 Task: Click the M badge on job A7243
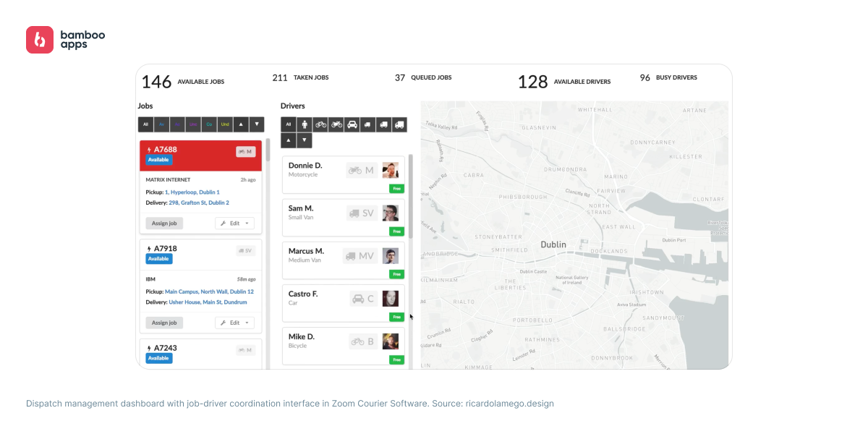tap(246, 350)
